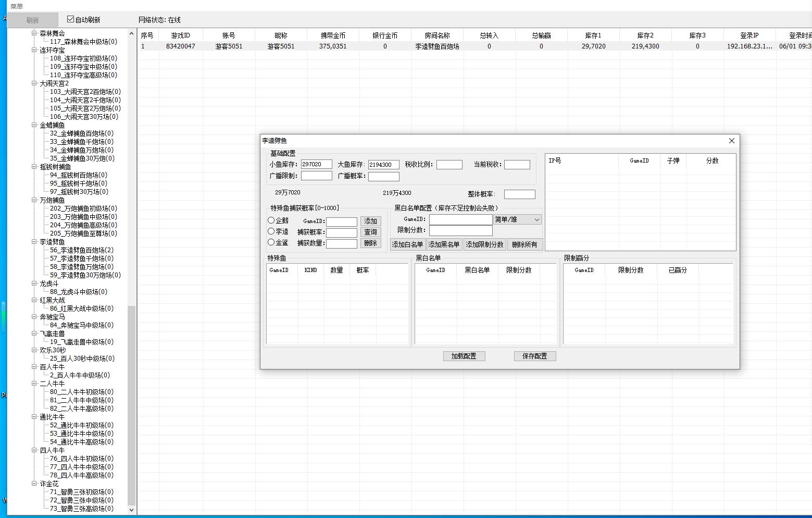This screenshot has height=518, width=812.
Task: Collapse the 大闹天宫2 tree node
Action: 34,83
